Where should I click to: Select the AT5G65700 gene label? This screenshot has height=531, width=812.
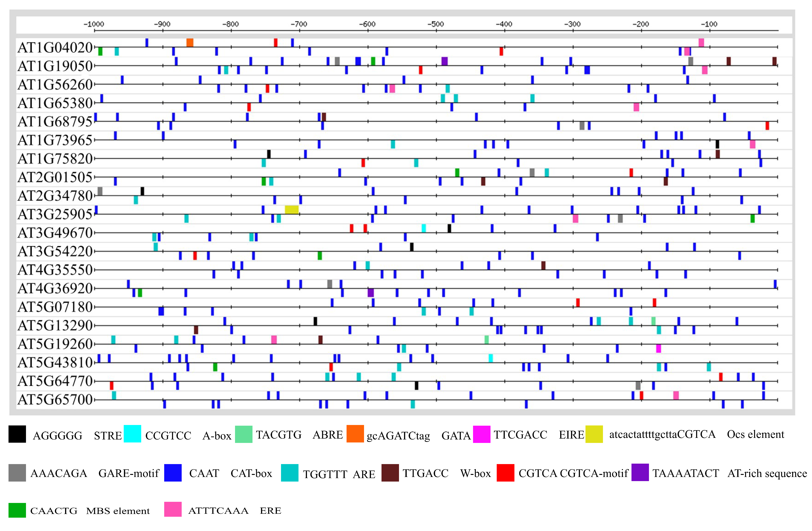pos(55,400)
